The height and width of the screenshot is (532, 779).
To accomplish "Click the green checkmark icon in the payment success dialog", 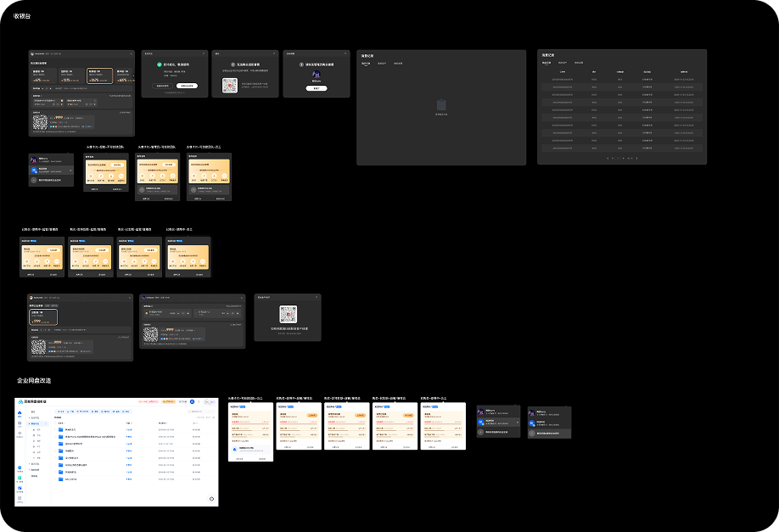I will (x=160, y=64).
